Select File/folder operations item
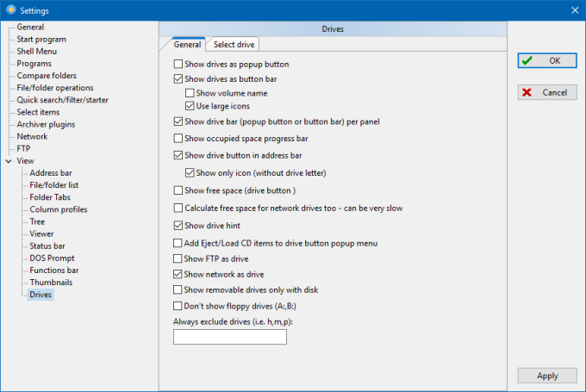The image size is (586, 392). (55, 88)
